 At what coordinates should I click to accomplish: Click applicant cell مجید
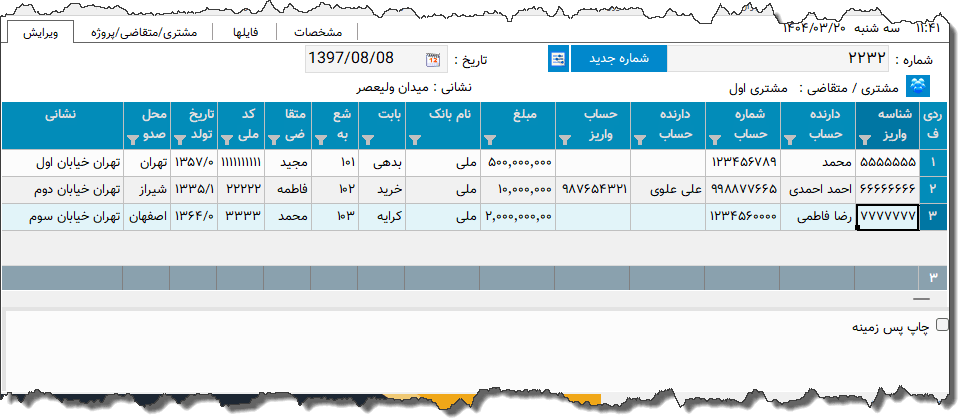pos(288,163)
